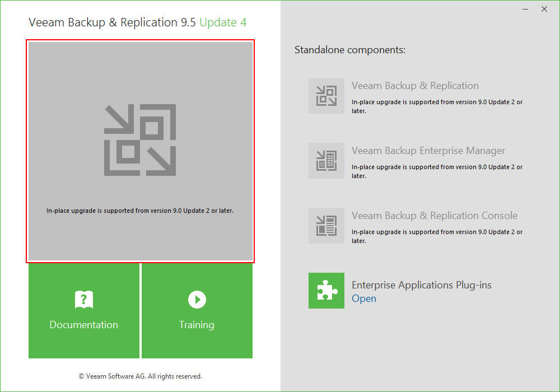Select the Documentation tile label

point(84,325)
